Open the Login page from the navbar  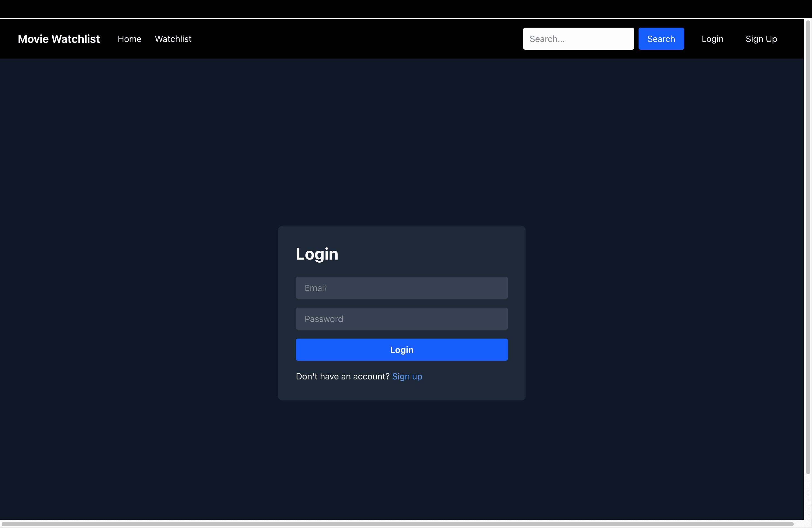tap(712, 39)
